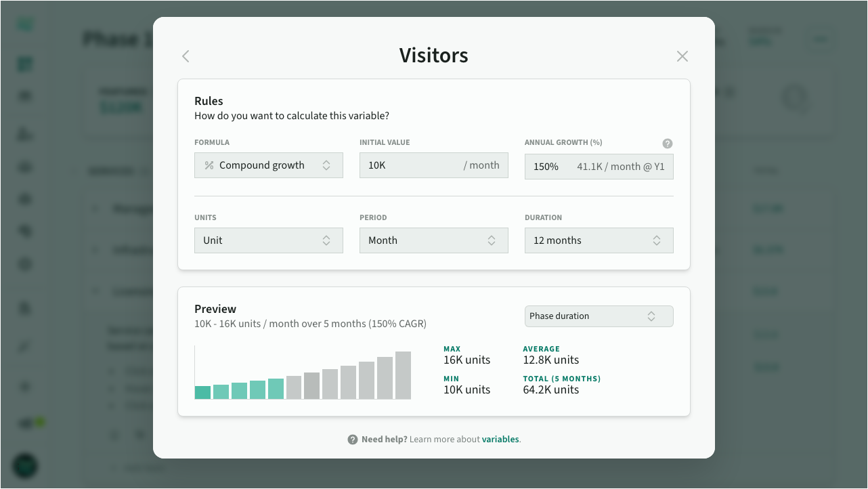Edit the Annual Growth 150% field

tap(547, 167)
